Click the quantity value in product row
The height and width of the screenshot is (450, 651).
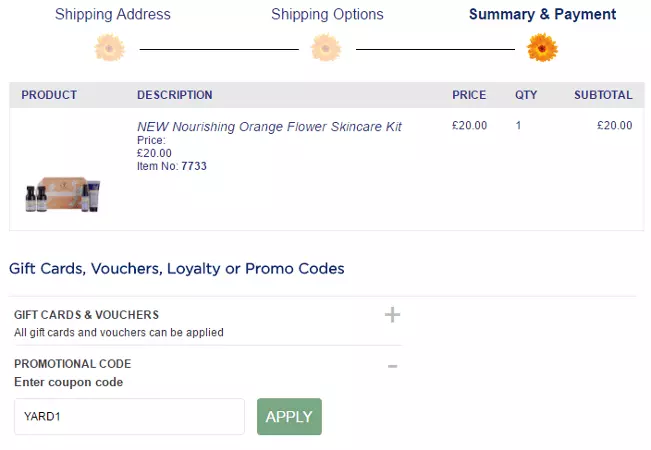click(x=519, y=126)
